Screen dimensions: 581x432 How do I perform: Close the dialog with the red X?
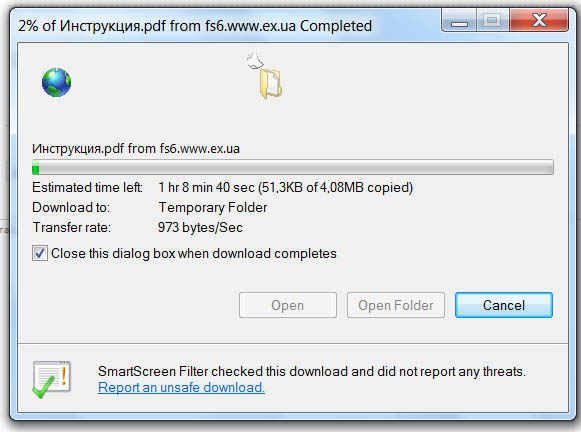[x=539, y=20]
